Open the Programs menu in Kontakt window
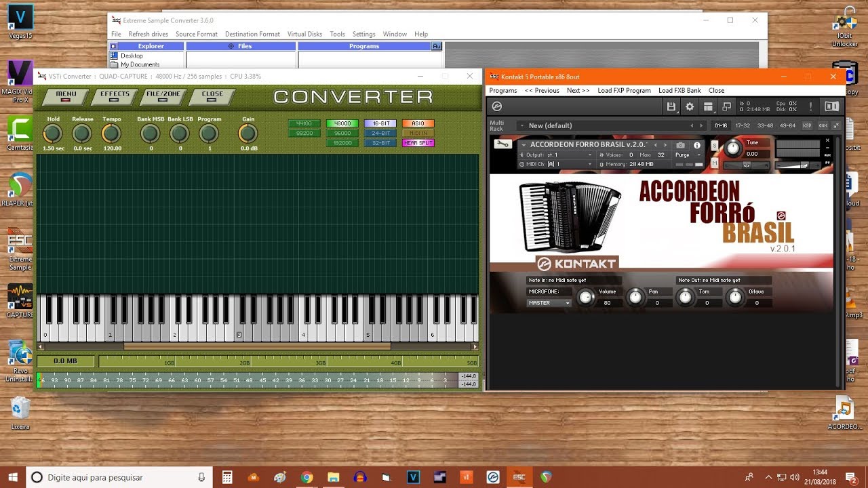 click(x=503, y=90)
